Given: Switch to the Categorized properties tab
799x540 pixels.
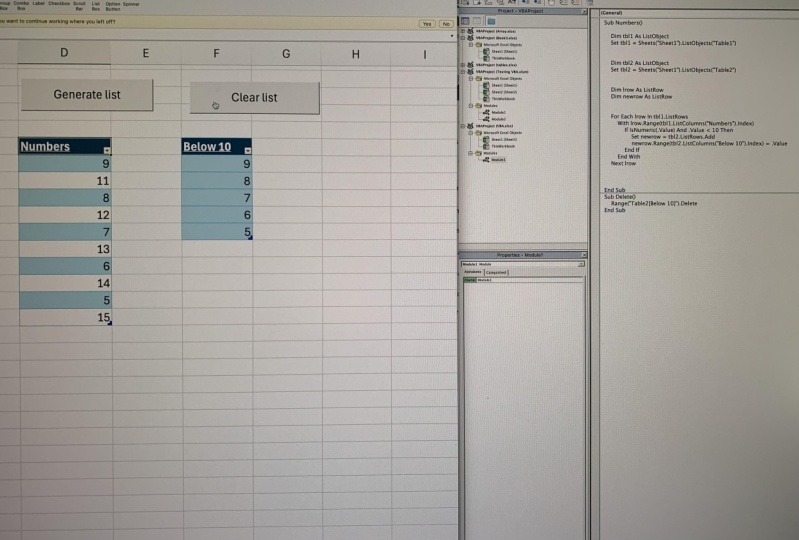Looking at the screenshot, I should [x=496, y=273].
